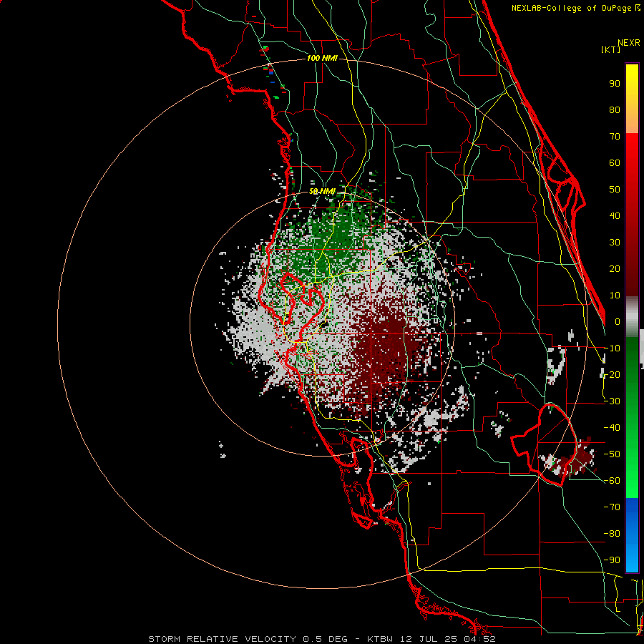
Task: Click the positive 10 value on velocity scale
Action: click(615, 296)
